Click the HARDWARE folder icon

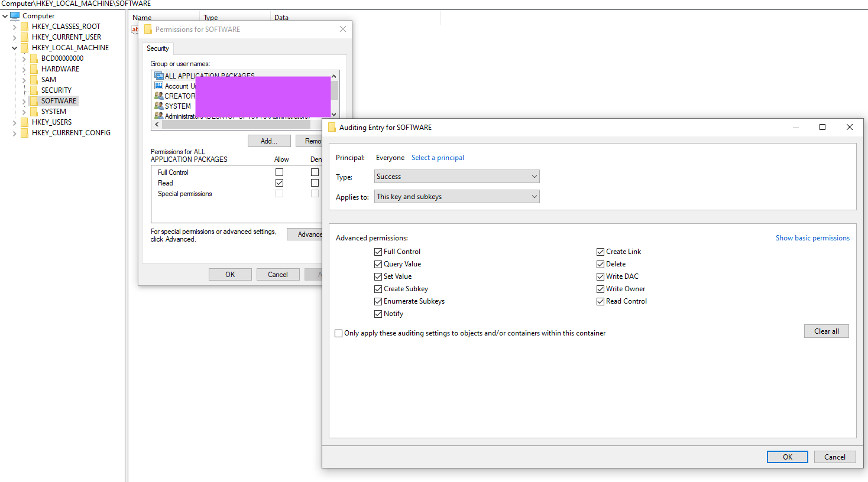[34, 69]
